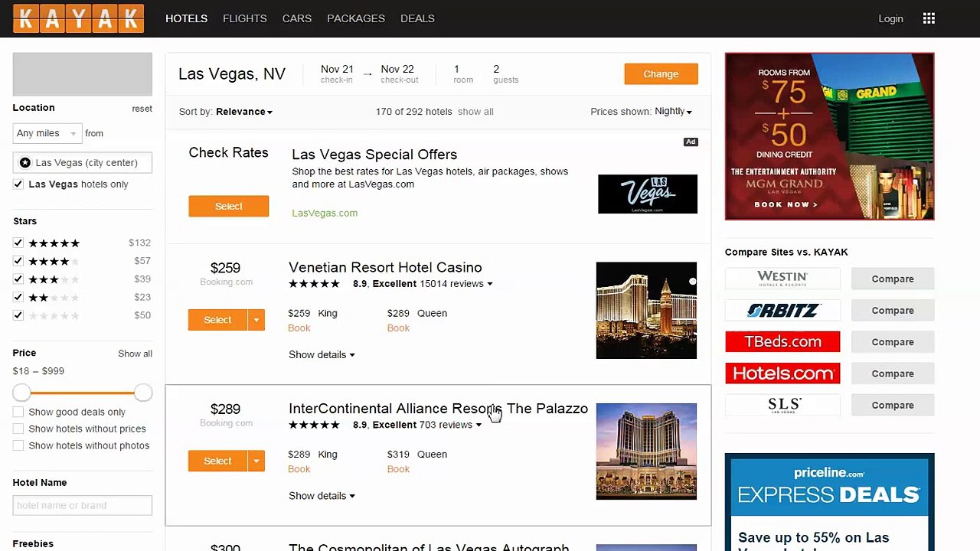The width and height of the screenshot is (980, 551).
Task: Expand Show details for Venetian Resort
Action: point(322,354)
